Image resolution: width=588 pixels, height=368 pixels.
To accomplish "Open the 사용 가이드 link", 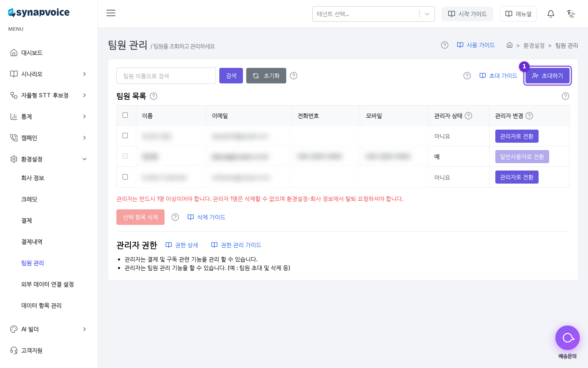I will coord(476,45).
